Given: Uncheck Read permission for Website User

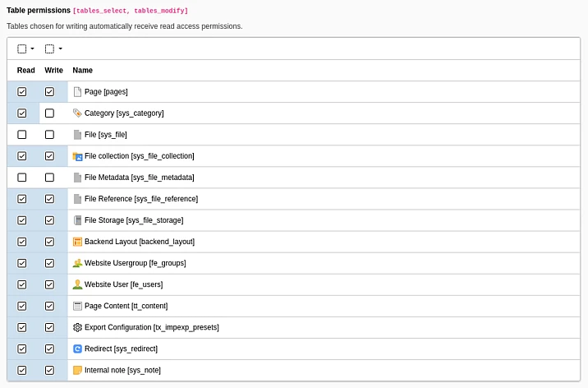Looking at the screenshot, I should 22,284.
